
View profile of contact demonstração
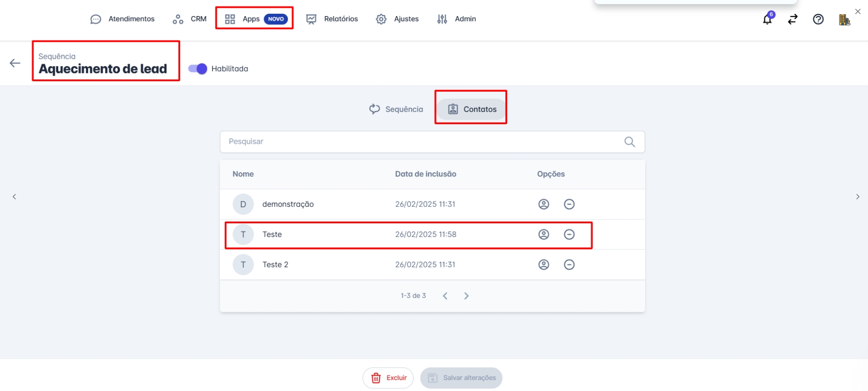coord(543,204)
